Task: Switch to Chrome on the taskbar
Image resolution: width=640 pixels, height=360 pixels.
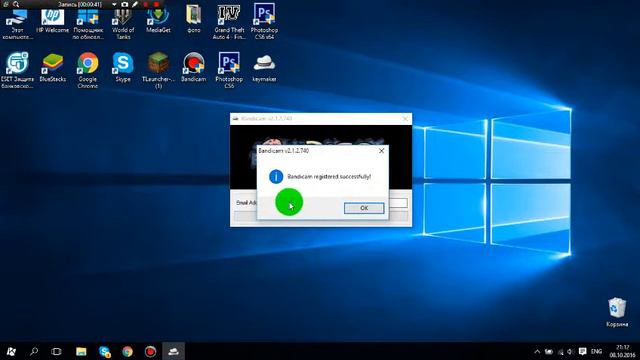Action: pos(127,351)
